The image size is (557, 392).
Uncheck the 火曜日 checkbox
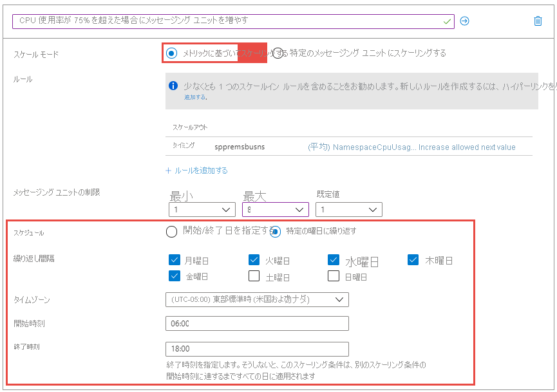[254, 260]
